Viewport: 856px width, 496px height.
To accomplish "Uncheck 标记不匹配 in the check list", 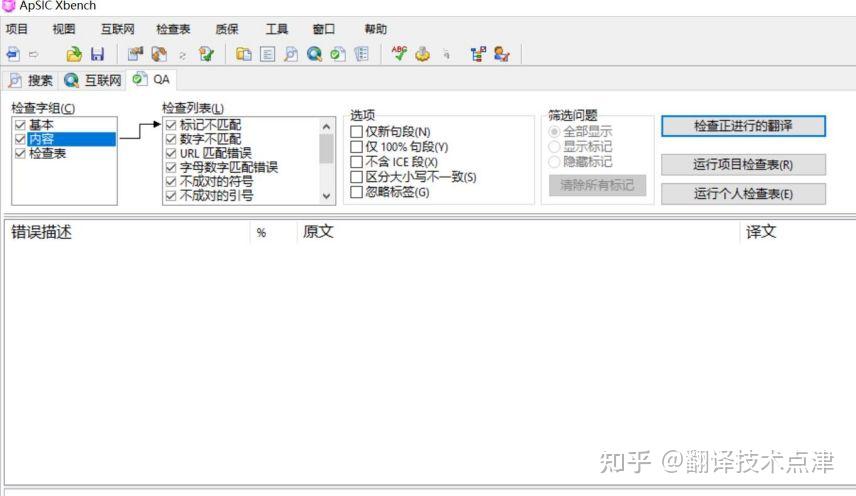I will pyautogui.click(x=171, y=125).
